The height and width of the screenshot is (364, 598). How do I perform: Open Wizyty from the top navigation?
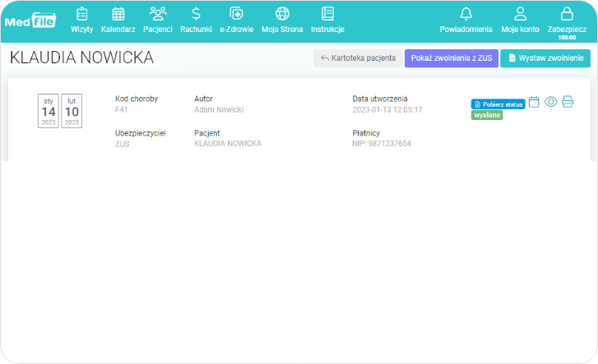(81, 20)
